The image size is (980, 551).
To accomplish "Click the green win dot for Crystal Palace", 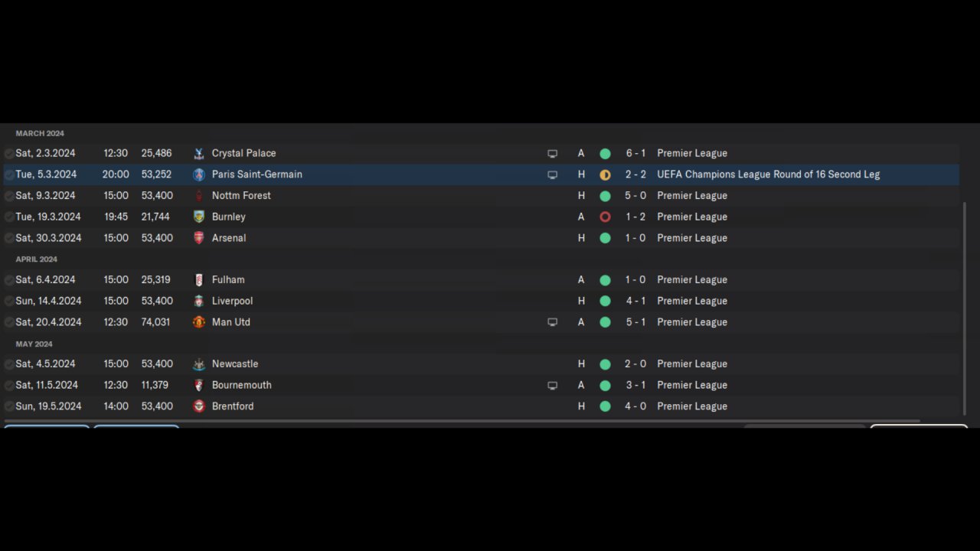I will [x=605, y=154].
